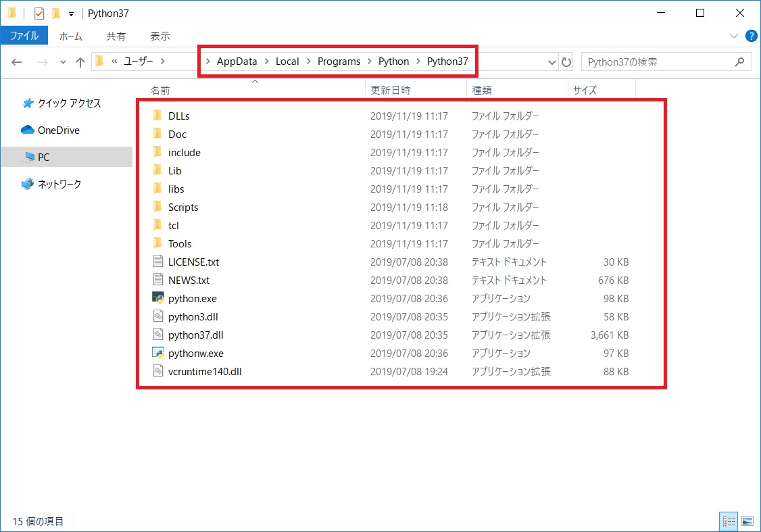Click the ユーザー breadcrumb segment
Image resolution: width=761 pixels, height=532 pixels.
pos(139,61)
